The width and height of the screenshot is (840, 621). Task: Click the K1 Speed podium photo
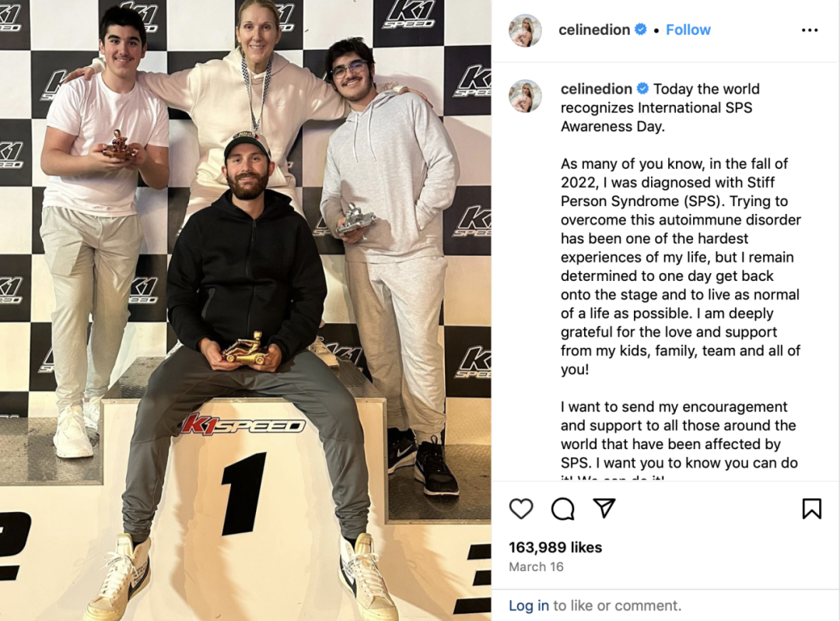pyautogui.click(x=245, y=310)
